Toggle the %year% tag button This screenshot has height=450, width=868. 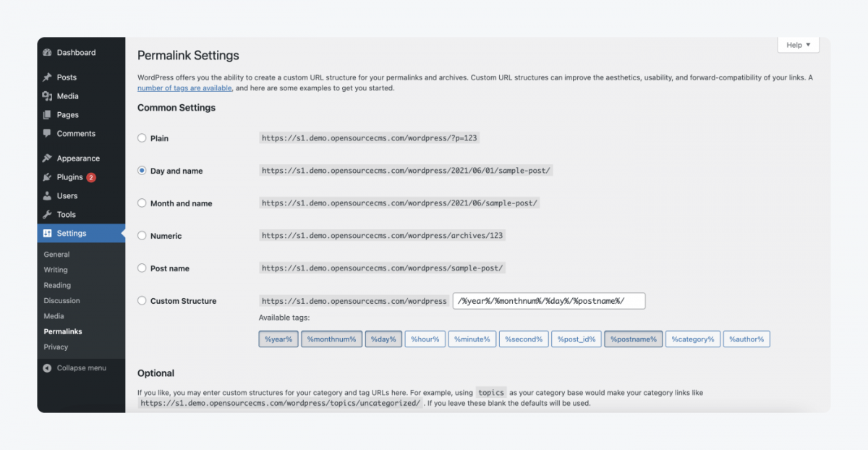pos(278,339)
